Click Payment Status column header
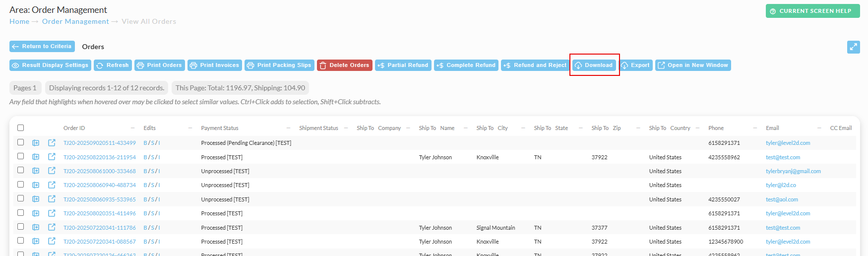Viewport: 868px width, 256px height. [x=220, y=128]
